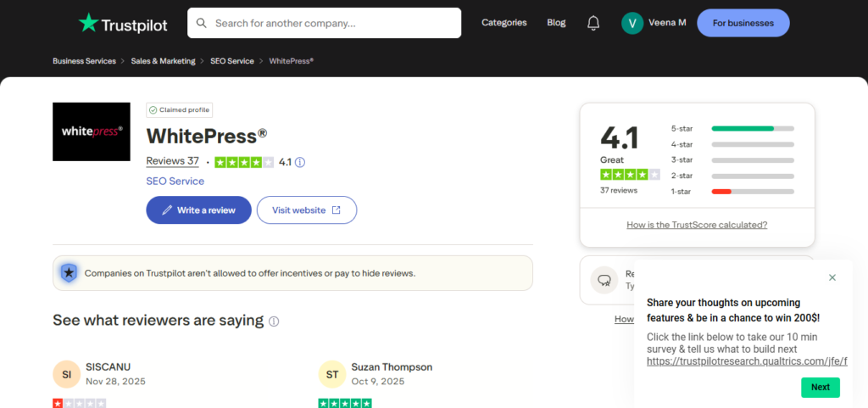The width and height of the screenshot is (868, 408).
Task: Filter reviews by 1-star rating
Action: point(732,192)
